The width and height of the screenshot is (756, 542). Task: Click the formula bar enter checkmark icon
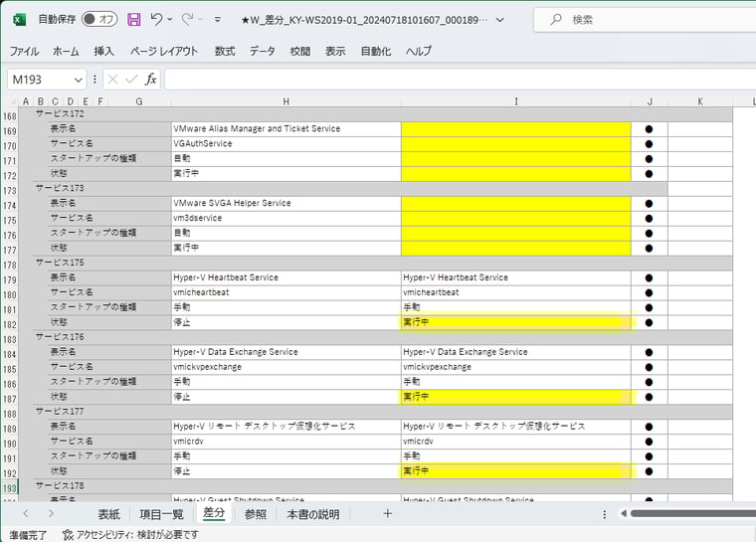coord(131,80)
